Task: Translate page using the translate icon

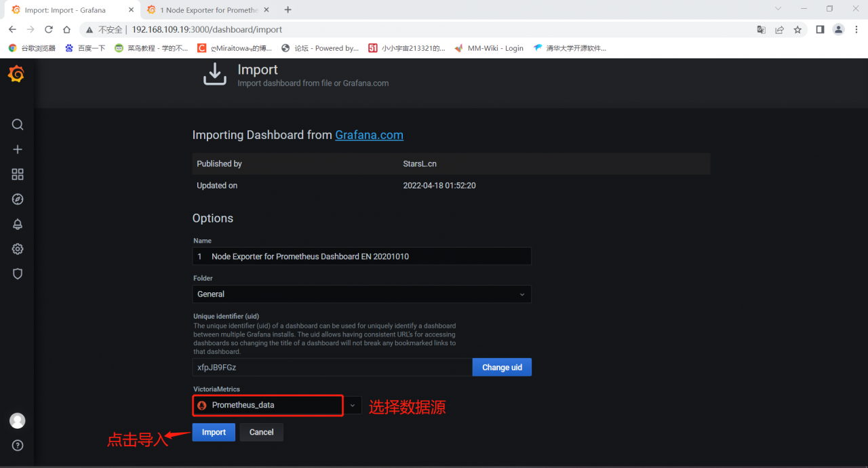Action: coord(762,30)
